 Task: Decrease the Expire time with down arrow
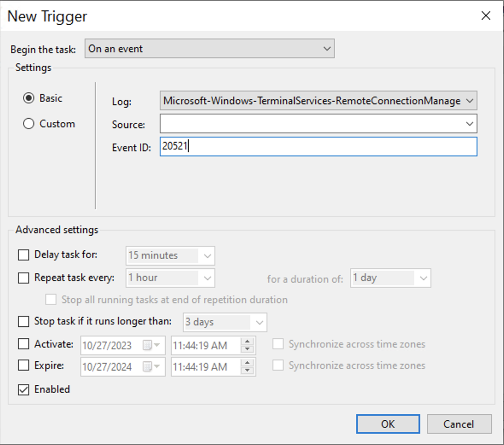(x=247, y=371)
